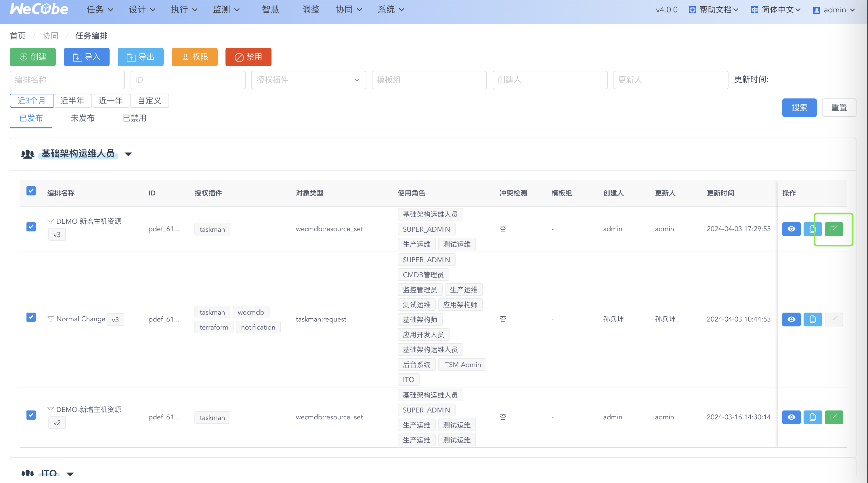This screenshot has width=868, height=483.
Task: View the DEMO-新增主机资源 v3 workflow eye icon
Action: point(791,229)
